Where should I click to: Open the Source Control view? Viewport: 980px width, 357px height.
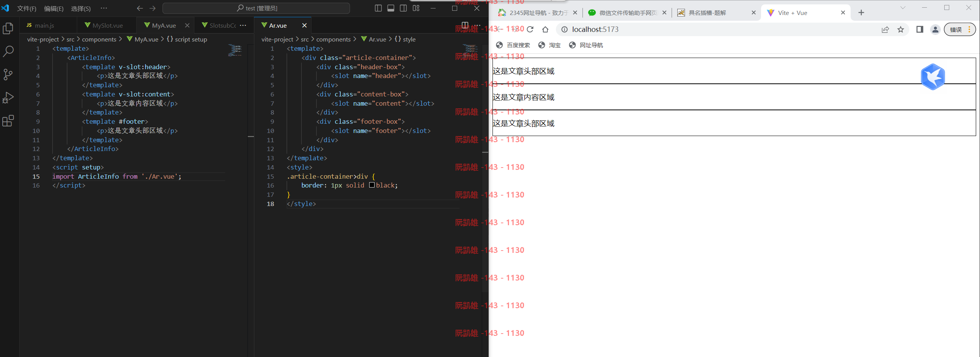point(8,74)
